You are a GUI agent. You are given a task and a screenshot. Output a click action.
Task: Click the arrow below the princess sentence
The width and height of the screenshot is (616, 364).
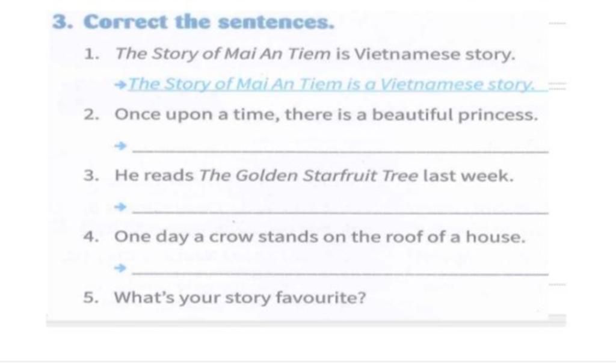pyautogui.click(x=121, y=146)
